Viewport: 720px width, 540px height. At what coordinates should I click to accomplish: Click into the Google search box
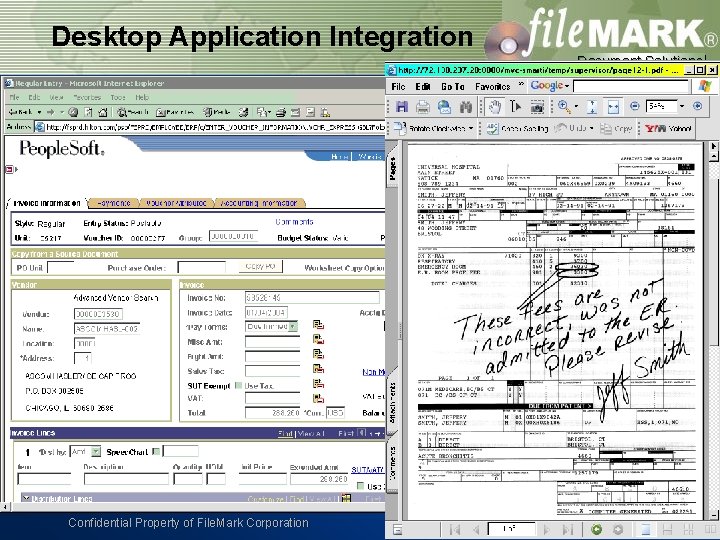[631, 86]
